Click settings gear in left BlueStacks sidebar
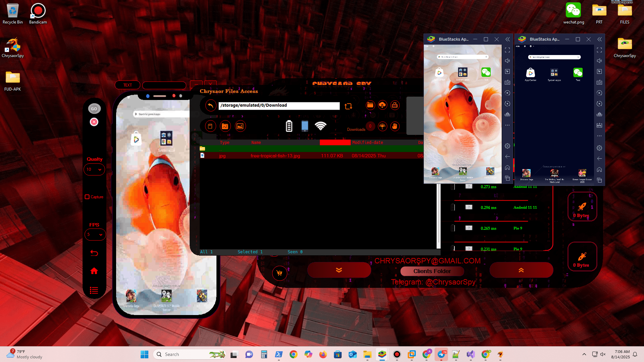The width and height of the screenshot is (644, 362). pyautogui.click(x=507, y=146)
